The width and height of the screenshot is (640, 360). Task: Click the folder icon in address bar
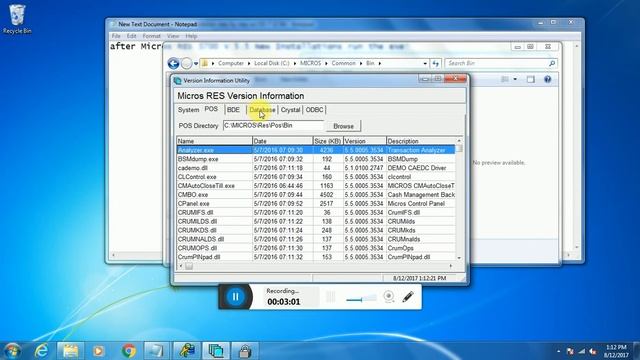click(205, 63)
